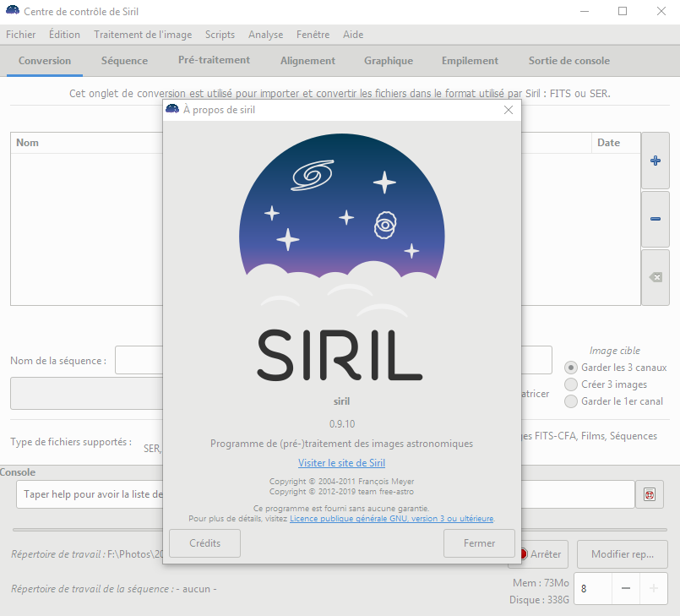
Task: Click the Type de fichiers supportés label
Action: pyautogui.click(x=71, y=442)
